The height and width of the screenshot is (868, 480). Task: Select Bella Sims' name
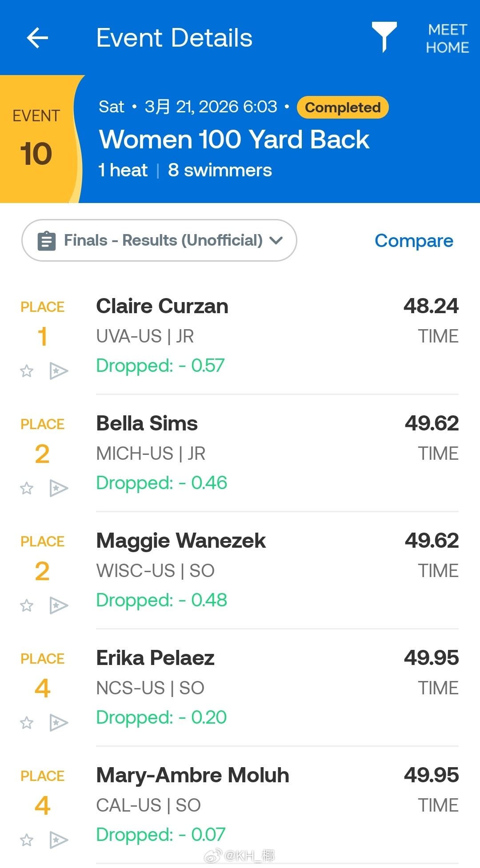pos(147,423)
